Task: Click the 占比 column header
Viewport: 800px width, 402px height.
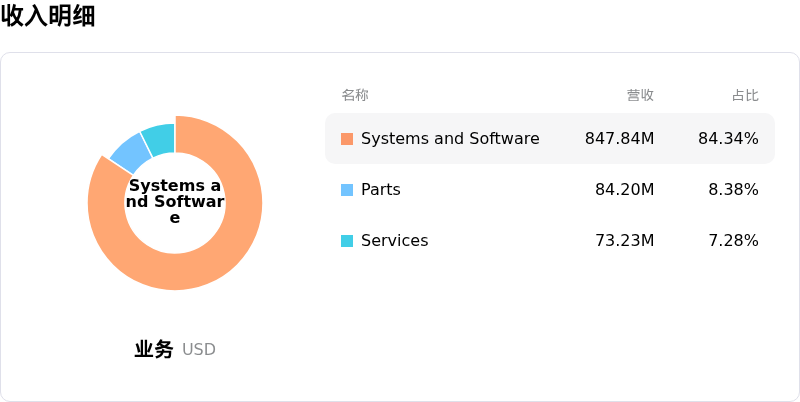Action: point(745,95)
